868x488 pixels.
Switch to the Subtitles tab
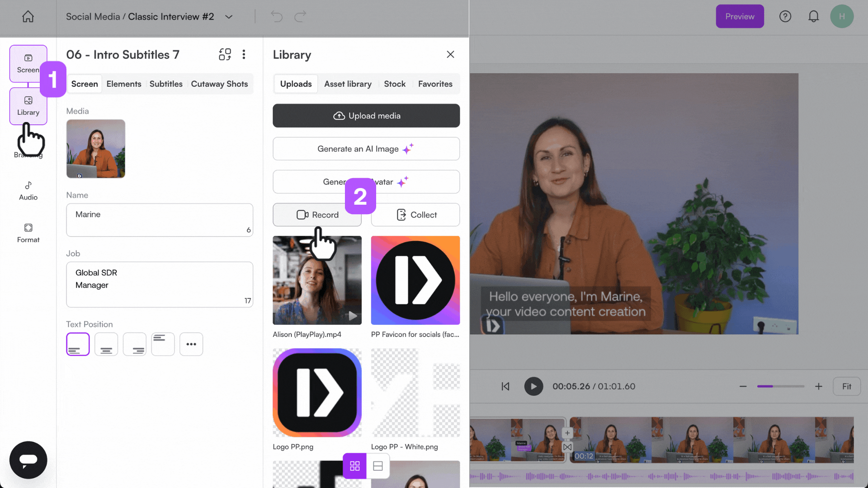click(166, 84)
